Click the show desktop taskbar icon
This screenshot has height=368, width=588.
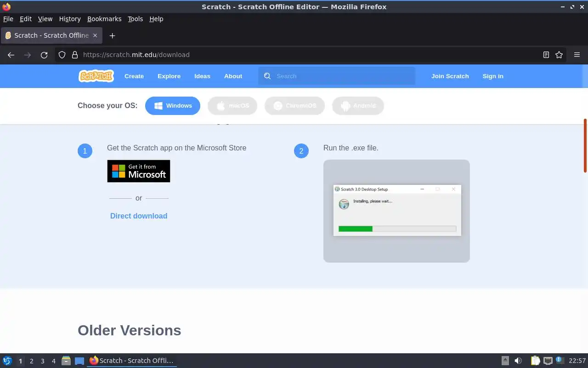tap(79, 361)
